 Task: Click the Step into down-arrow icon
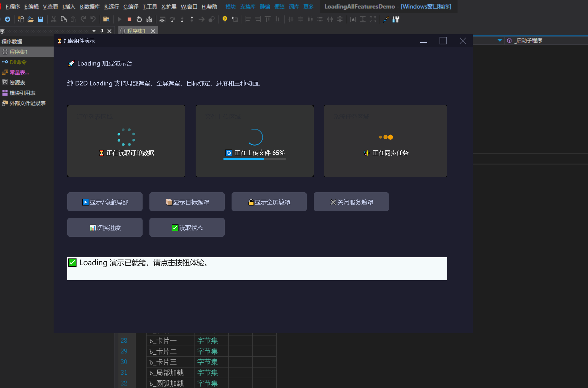pos(182,19)
